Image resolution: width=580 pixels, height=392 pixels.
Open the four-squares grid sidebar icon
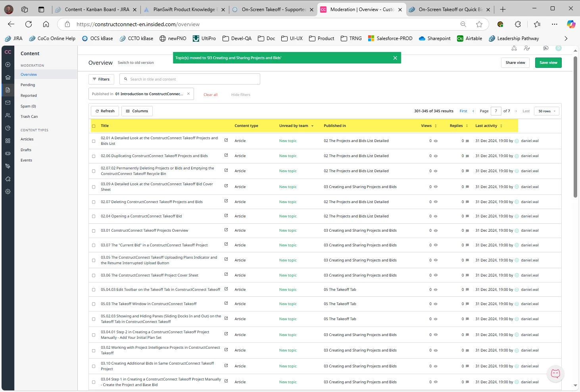point(8,141)
